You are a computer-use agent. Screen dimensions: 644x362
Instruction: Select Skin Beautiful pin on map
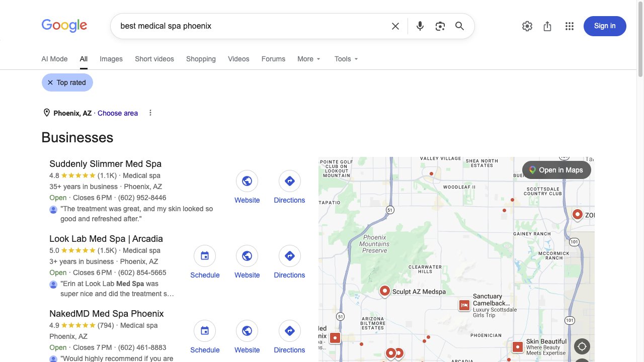coord(518,347)
